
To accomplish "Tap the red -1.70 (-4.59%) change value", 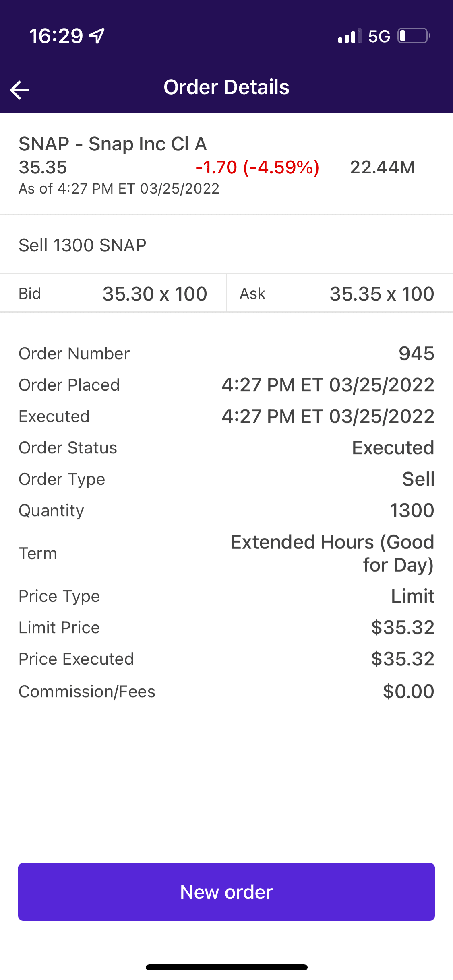I will pyautogui.click(x=257, y=167).
